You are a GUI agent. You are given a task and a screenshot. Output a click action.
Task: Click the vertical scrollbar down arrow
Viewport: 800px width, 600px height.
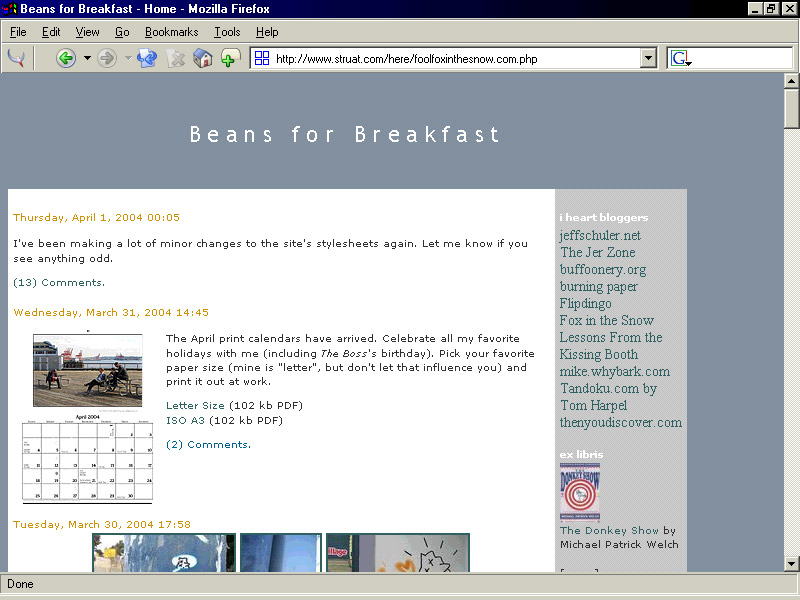tap(791, 563)
